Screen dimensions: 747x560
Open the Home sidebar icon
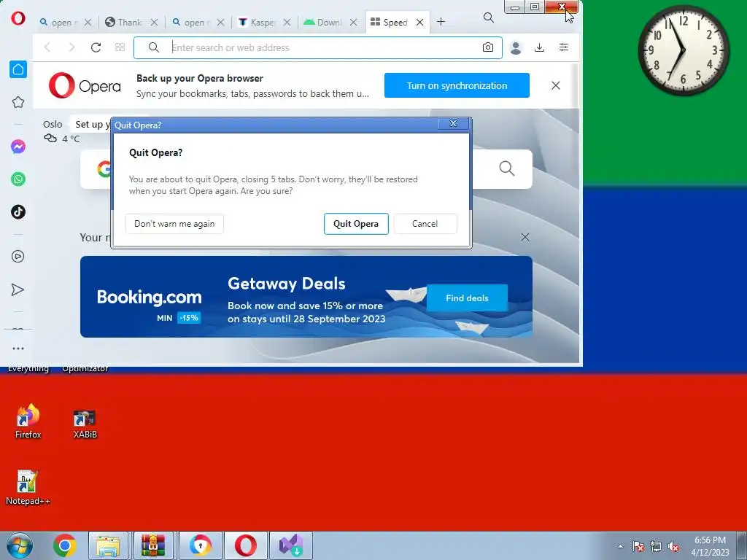point(18,69)
